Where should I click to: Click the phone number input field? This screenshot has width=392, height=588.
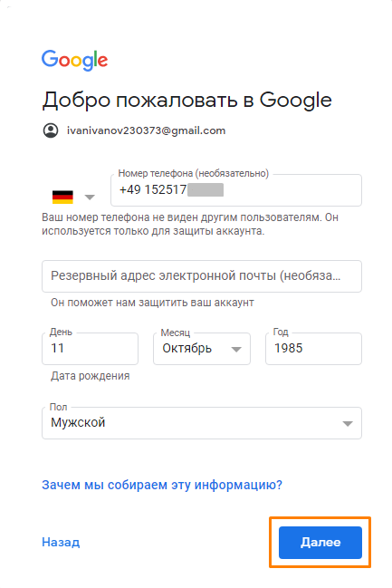coord(236,190)
